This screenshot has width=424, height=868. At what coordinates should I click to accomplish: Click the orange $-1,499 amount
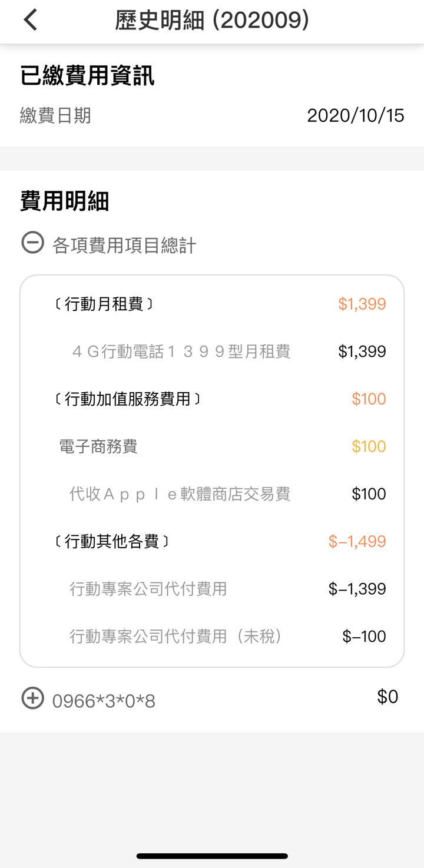click(x=357, y=541)
